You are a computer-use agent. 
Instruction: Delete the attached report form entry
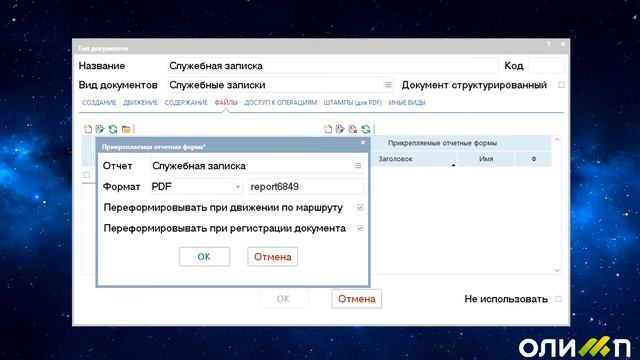pos(353,129)
